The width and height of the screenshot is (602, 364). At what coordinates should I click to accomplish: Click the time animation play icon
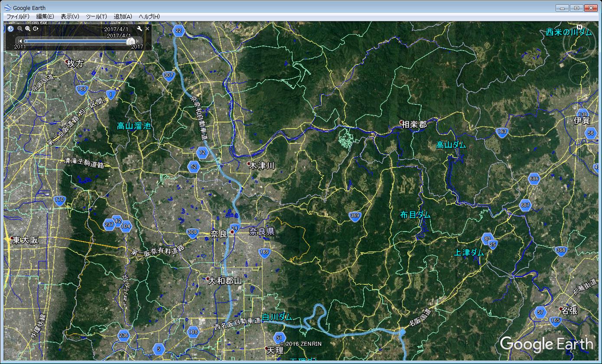click(x=36, y=29)
